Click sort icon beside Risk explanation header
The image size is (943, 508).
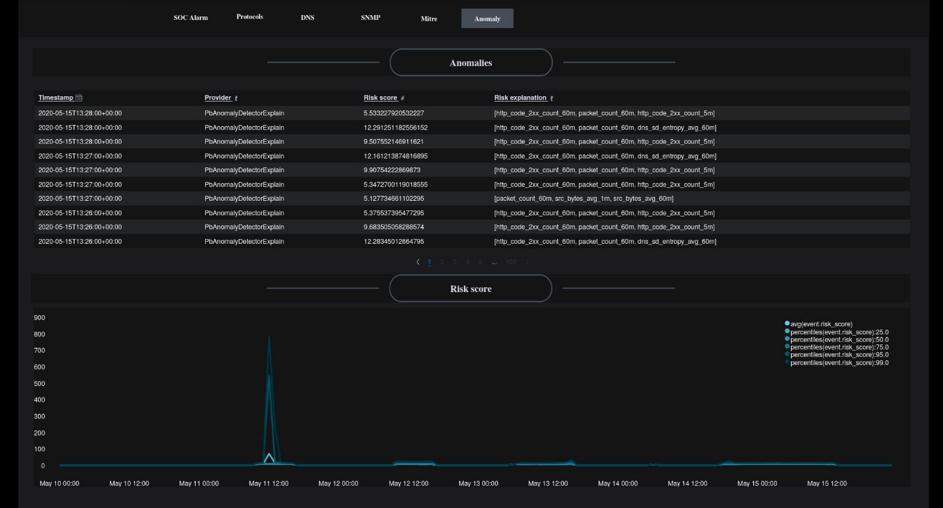coord(551,98)
